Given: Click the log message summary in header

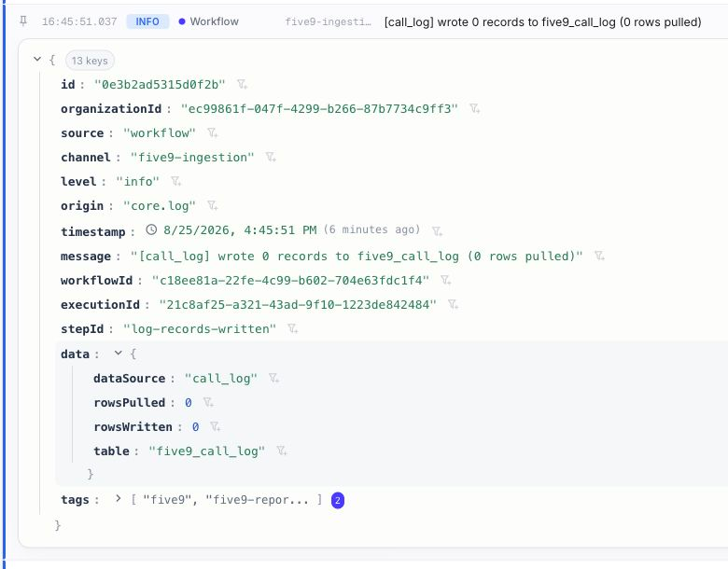Looking at the screenshot, I should click(x=543, y=21).
